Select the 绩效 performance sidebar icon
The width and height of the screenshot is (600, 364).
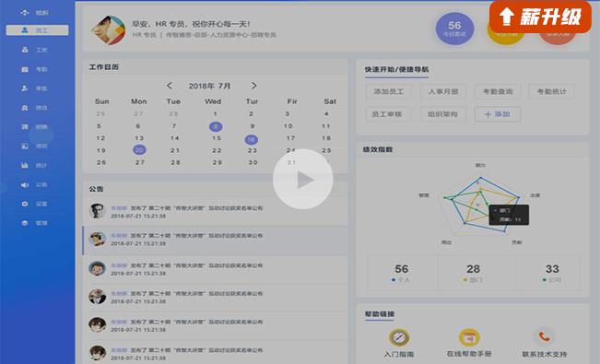(25, 108)
